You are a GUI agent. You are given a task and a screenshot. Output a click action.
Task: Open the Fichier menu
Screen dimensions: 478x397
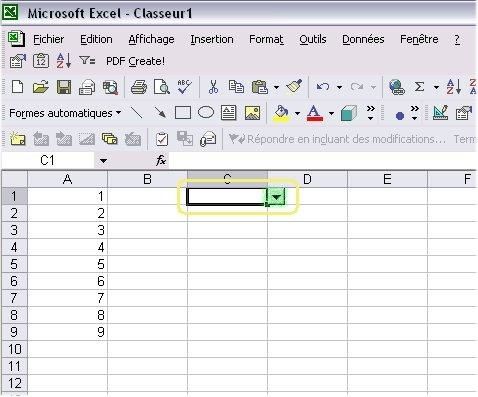[x=48, y=39]
